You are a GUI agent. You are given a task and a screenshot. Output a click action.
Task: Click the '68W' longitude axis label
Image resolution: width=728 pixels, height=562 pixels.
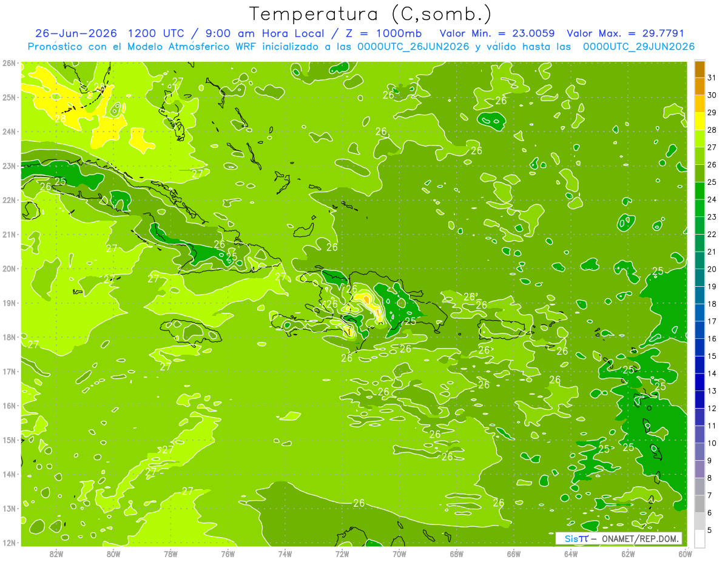[x=457, y=554]
